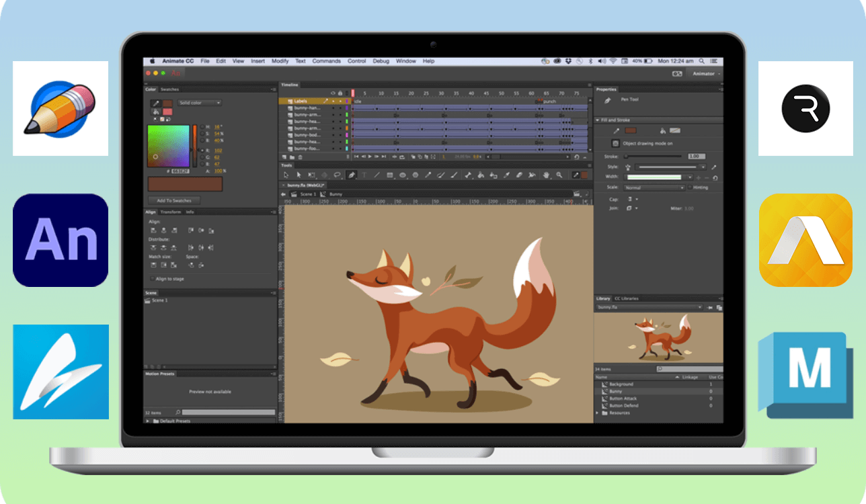Enable the Hinting checkbox in Properties
Screen dimensions: 866x504
point(690,187)
